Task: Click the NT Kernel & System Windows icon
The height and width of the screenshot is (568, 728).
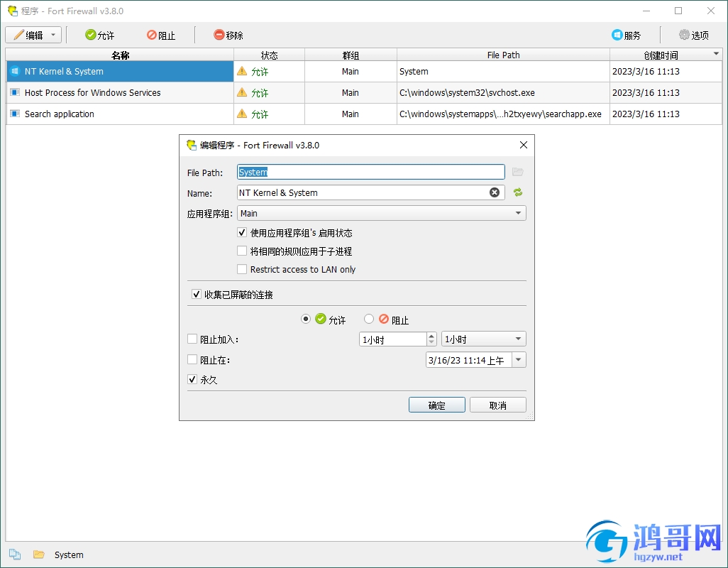Action: (x=15, y=72)
